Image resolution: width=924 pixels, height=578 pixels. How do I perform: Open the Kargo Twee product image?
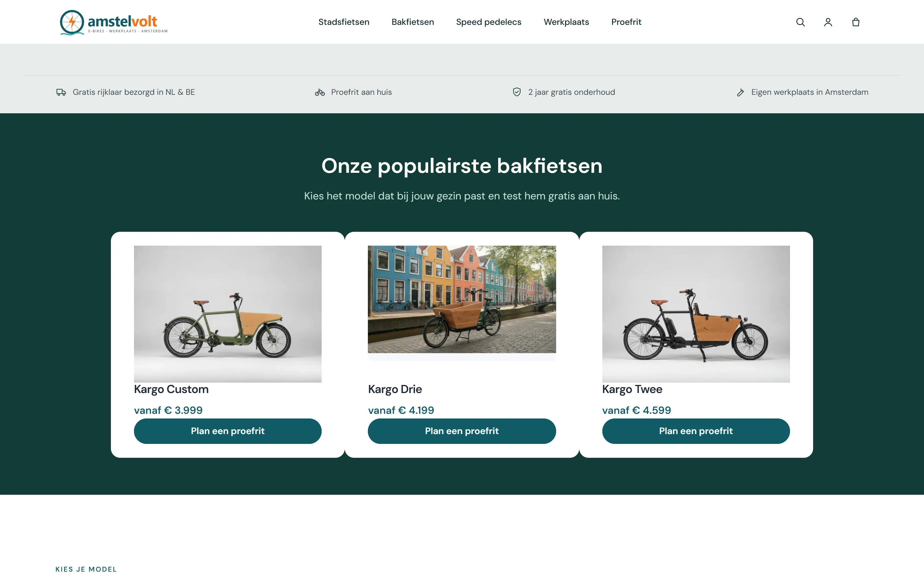(x=696, y=314)
